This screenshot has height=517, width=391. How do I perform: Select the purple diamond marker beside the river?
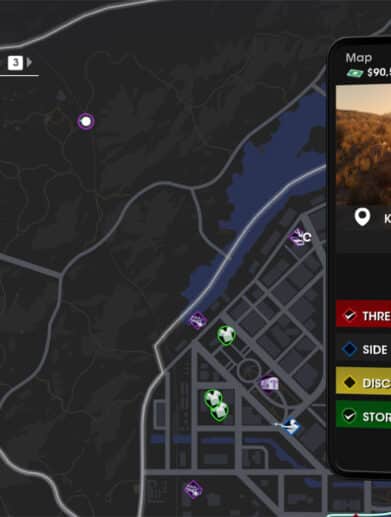197,321
